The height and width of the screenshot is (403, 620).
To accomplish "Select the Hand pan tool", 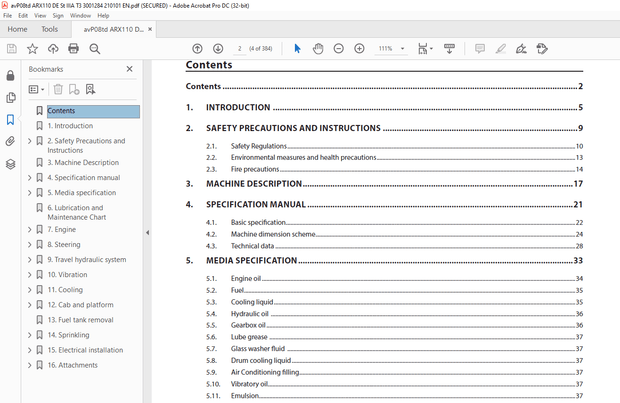I will pyautogui.click(x=318, y=48).
